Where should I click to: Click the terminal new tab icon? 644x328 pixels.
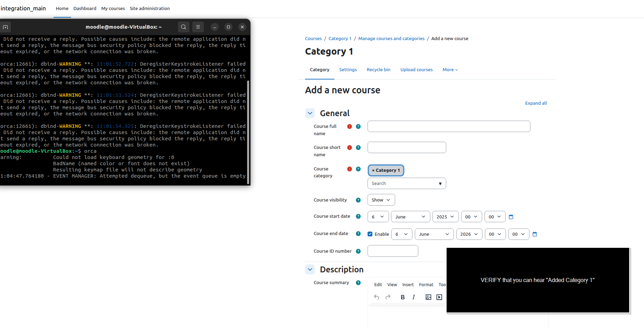pyautogui.click(x=6, y=27)
